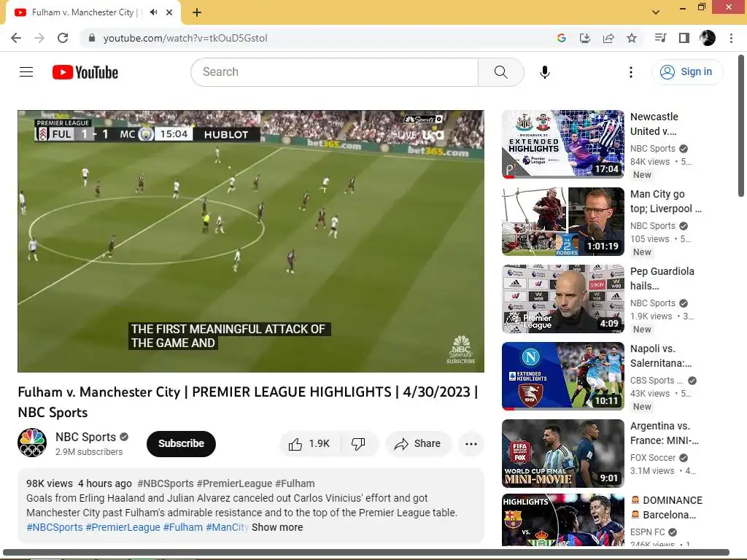Open FOX Soccer channel name

click(x=653, y=458)
